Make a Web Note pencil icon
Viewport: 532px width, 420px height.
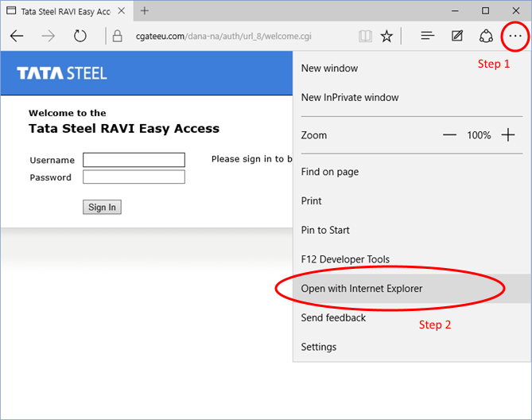(x=457, y=36)
